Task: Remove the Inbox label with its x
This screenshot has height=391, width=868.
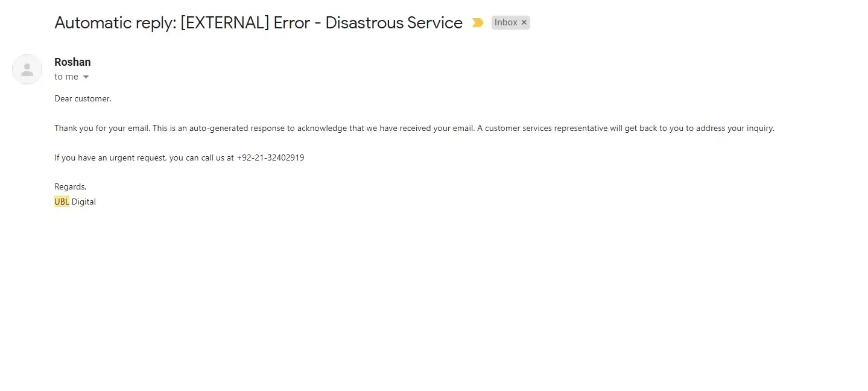Action: click(x=524, y=23)
